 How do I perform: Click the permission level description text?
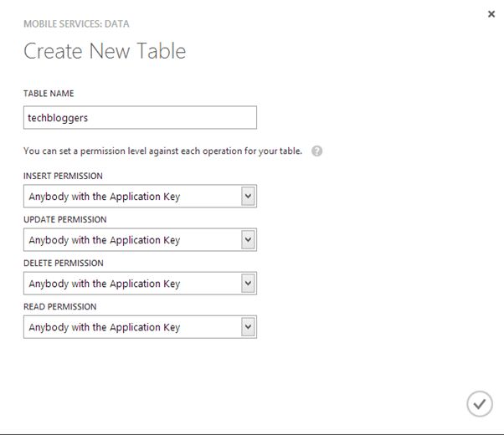point(163,151)
